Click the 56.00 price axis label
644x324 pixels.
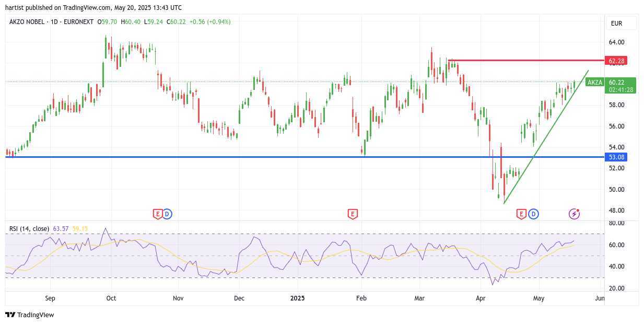(616, 126)
